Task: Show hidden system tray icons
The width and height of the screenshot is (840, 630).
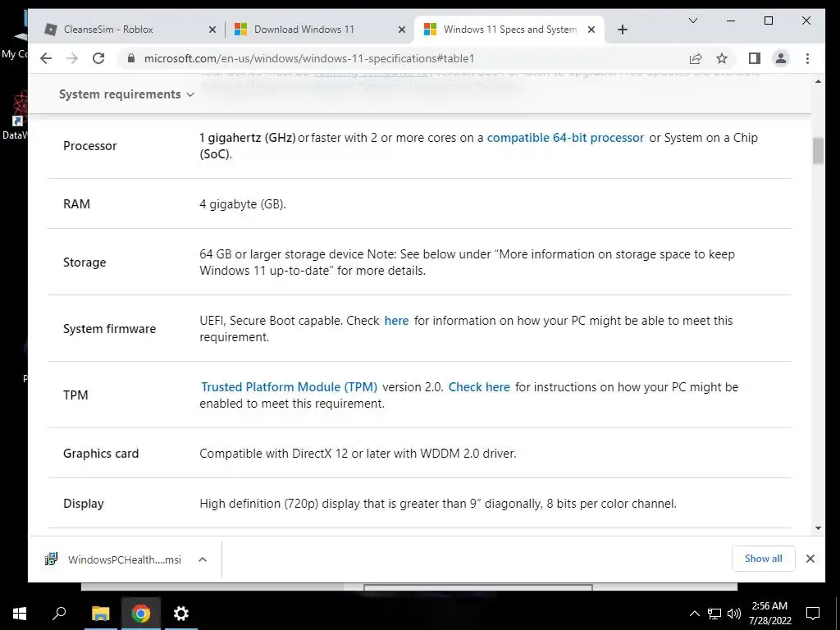Action: pyautogui.click(x=694, y=614)
